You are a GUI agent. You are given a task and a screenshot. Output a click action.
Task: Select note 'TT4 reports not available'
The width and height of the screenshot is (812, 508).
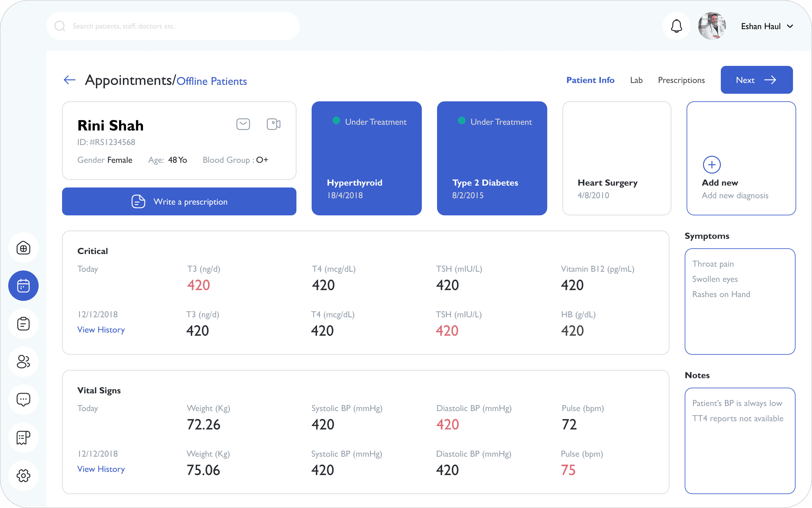738,419
